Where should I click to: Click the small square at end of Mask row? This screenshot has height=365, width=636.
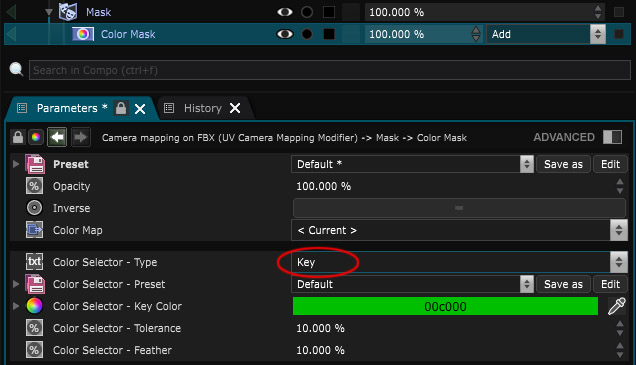619,12
